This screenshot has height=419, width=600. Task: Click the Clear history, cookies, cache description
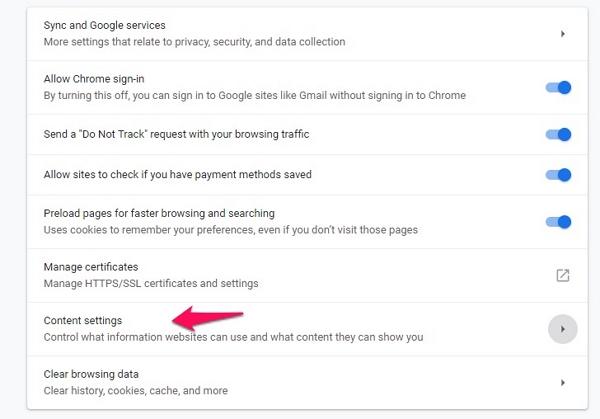(x=135, y=391)
